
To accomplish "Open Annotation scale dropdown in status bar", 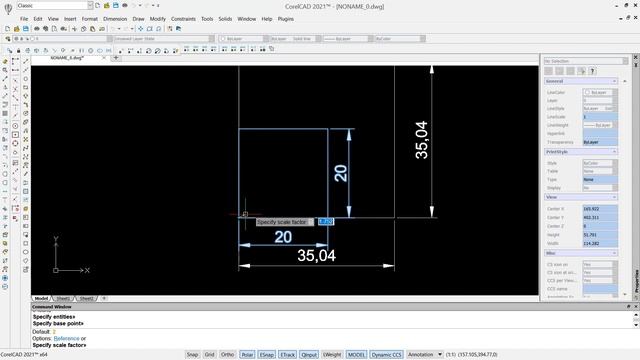I will pyautogui.click(x=440, y=355).
